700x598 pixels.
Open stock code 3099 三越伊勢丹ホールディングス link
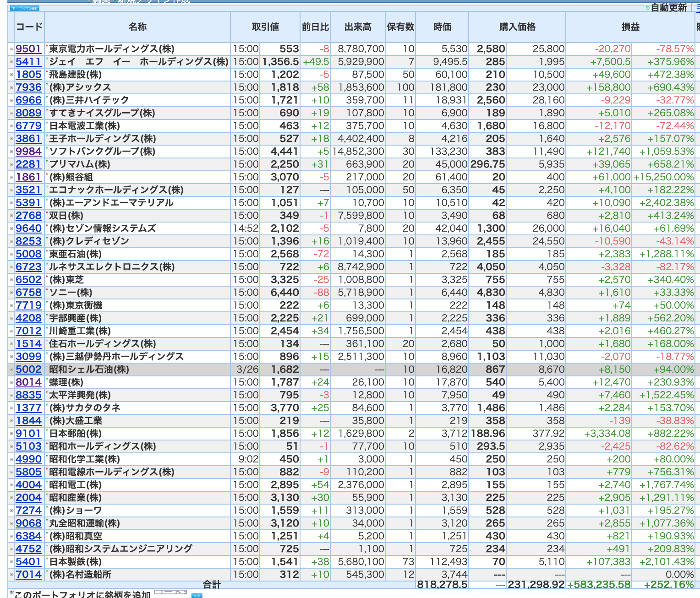(x=28, y=357)
